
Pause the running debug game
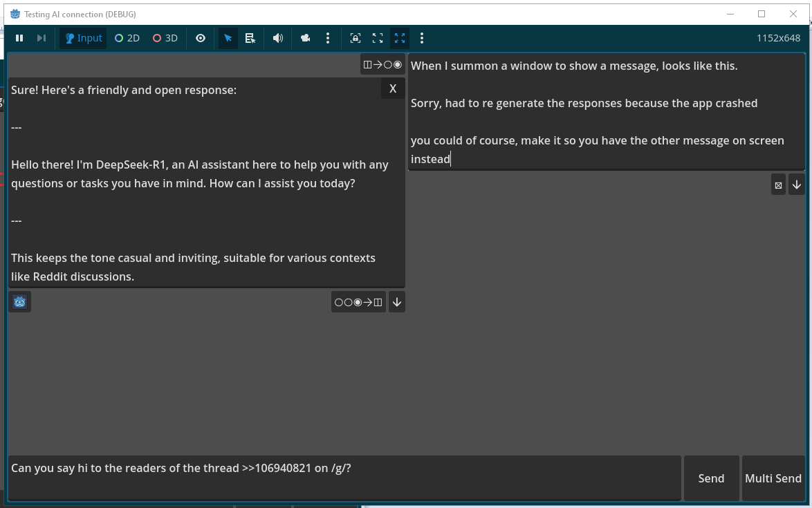pos(19,38)
